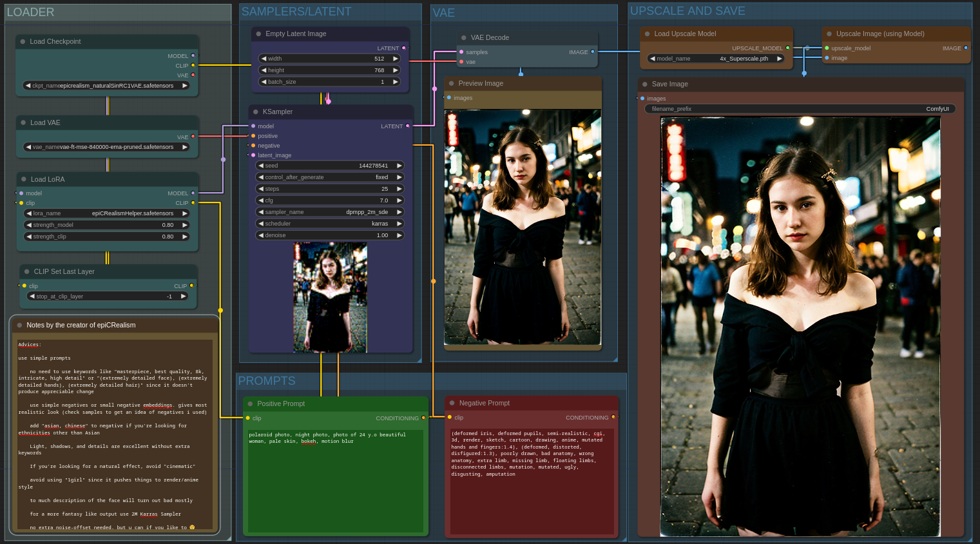The height and width of the screenshot is (544, 980).
Task: Click the LATENT output socket on KSampler
Action: click(x=408, y=126)
